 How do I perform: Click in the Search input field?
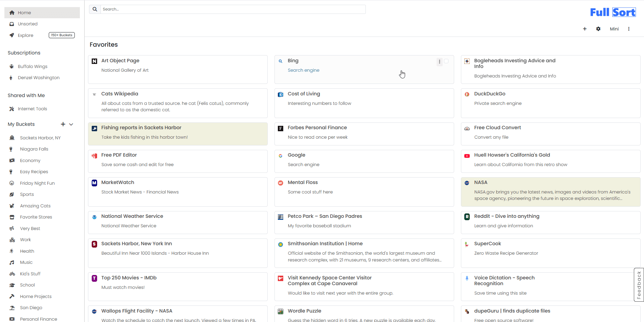click(233, 9)
